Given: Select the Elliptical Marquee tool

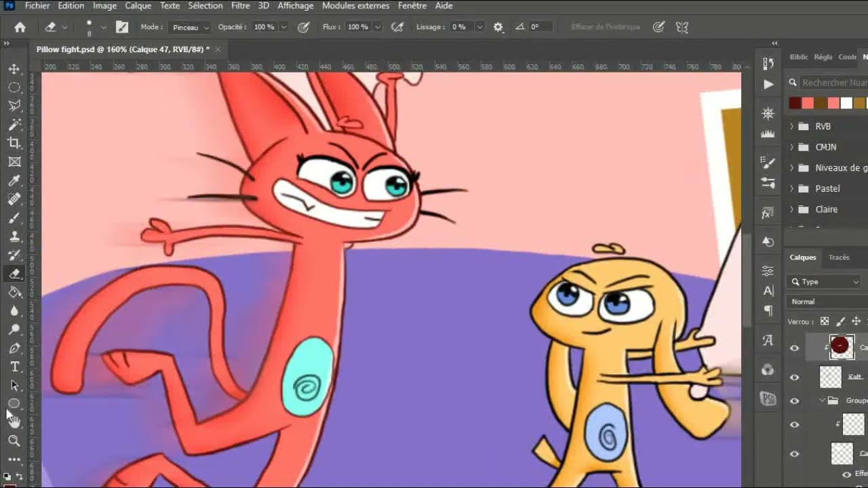Looking at the screenshot, I should pyautogui.click(x=14, y=87).
